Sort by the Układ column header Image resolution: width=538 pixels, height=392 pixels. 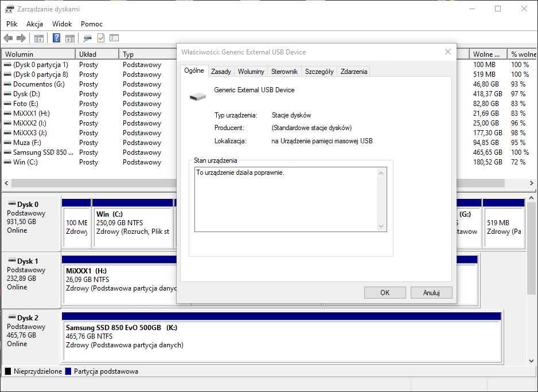(x=97, y=54)
